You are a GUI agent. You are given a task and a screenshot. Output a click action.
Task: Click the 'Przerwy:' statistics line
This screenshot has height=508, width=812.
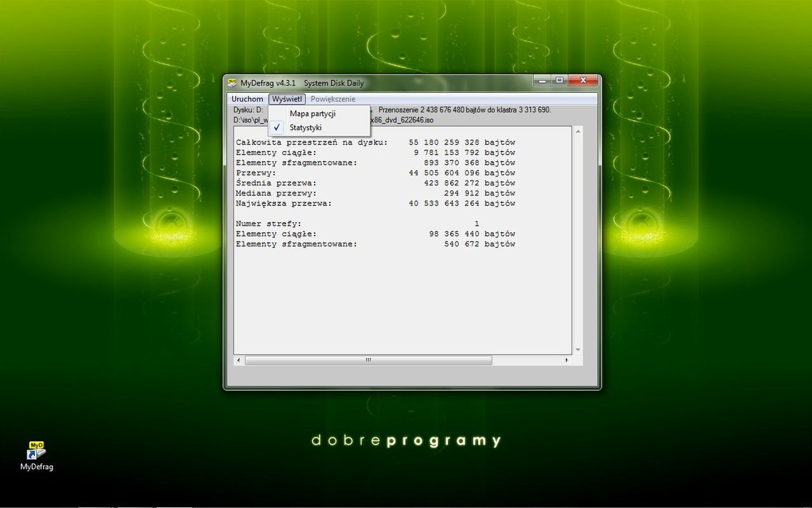[376, 173]
